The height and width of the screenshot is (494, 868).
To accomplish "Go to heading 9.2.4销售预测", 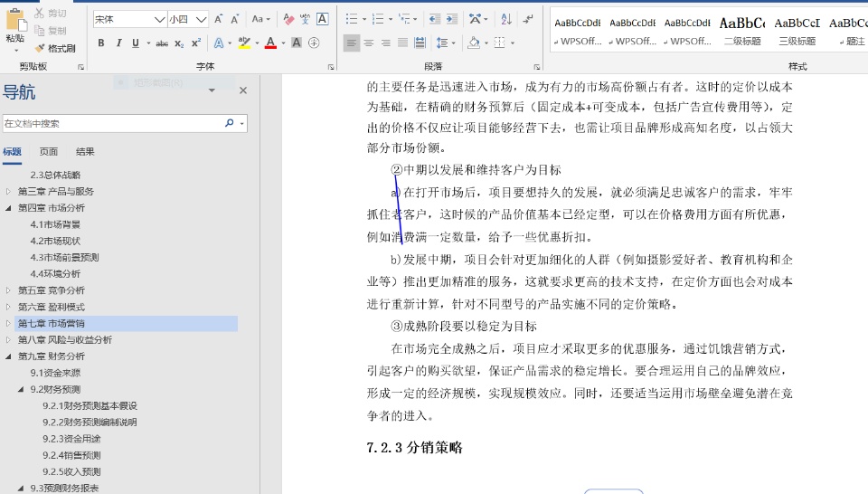I will click(x=71, y=455).
